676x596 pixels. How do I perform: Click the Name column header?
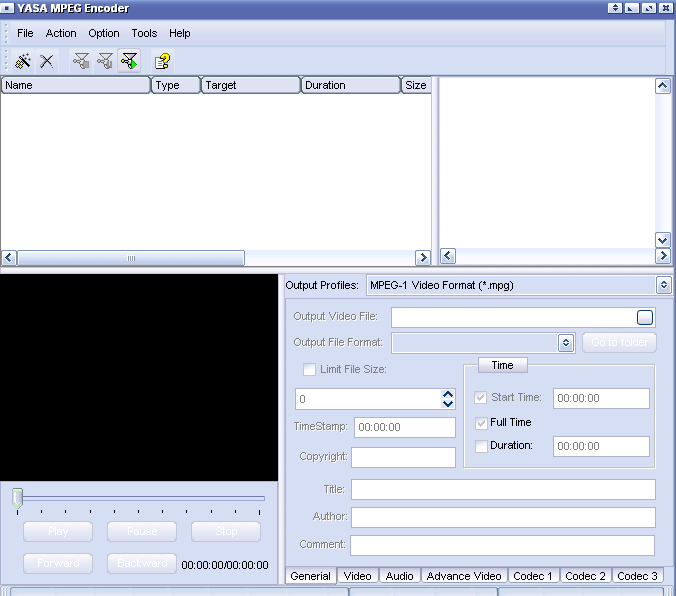[76, 85]
